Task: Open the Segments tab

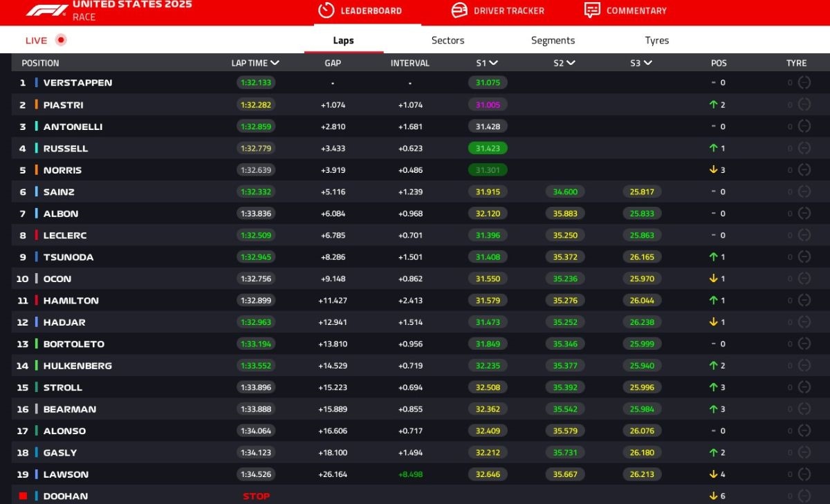Action: tap(553, 41)
